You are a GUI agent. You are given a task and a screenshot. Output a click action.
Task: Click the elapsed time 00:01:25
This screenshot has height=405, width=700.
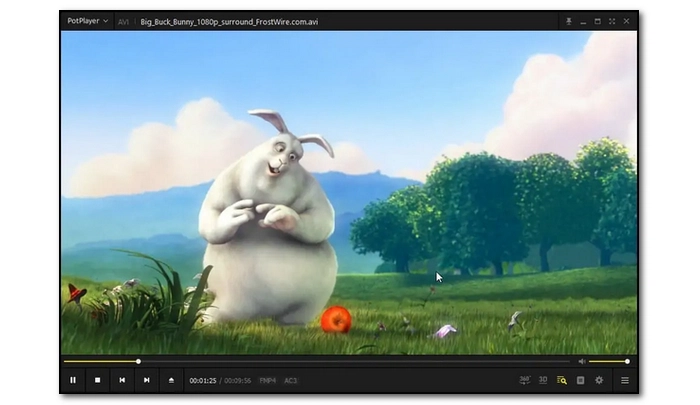203,380
